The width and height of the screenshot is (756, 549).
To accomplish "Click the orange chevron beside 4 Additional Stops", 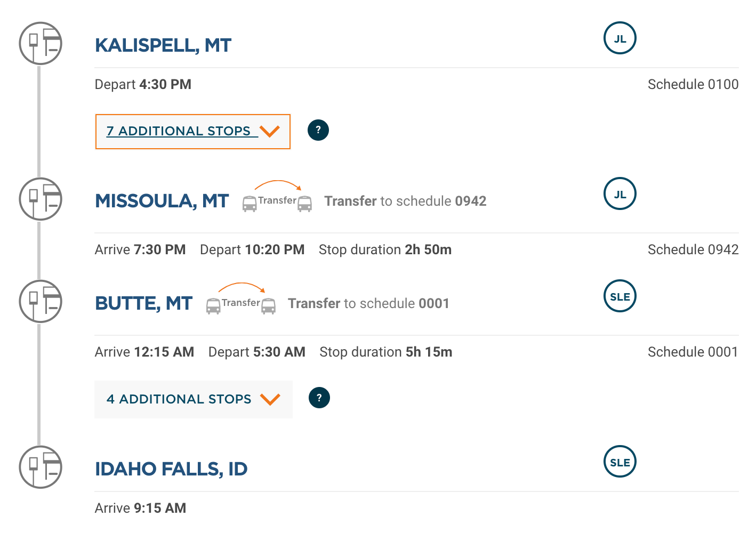I will (x=270, y=399).
